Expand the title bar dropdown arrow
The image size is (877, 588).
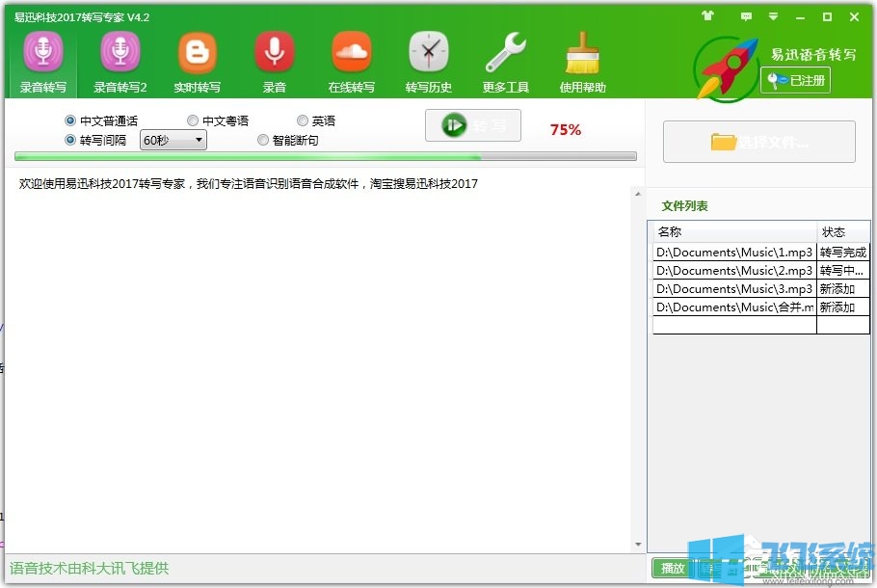point(773,16)
